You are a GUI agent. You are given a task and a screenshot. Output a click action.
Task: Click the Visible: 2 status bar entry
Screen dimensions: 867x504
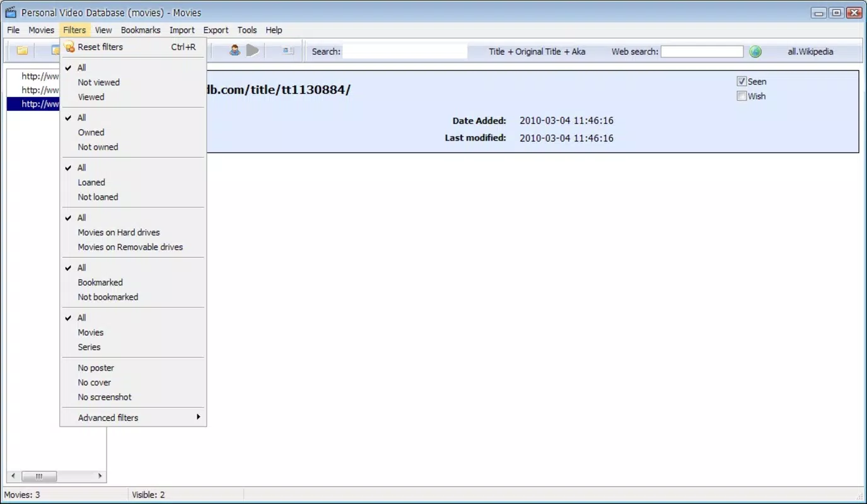(148, 495)
